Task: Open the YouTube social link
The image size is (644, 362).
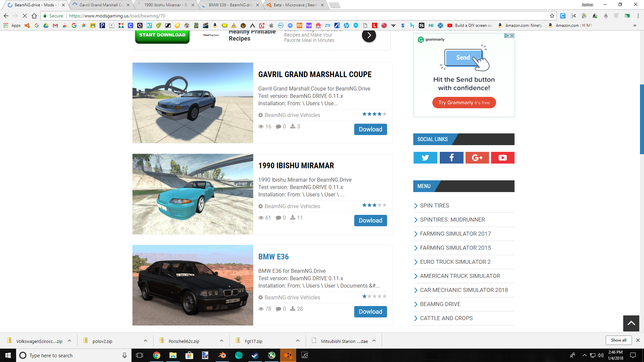Action: click(x=502, y=158)
